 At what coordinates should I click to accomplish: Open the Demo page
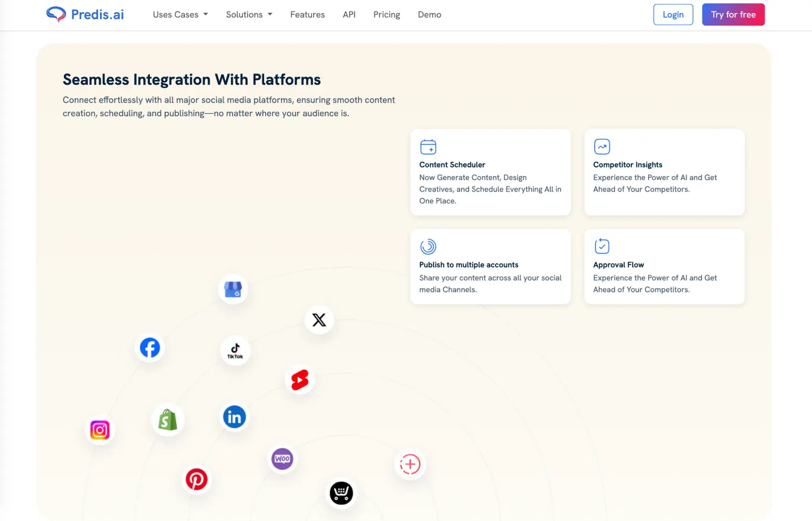pyautogui.click(x=429, y=15)
